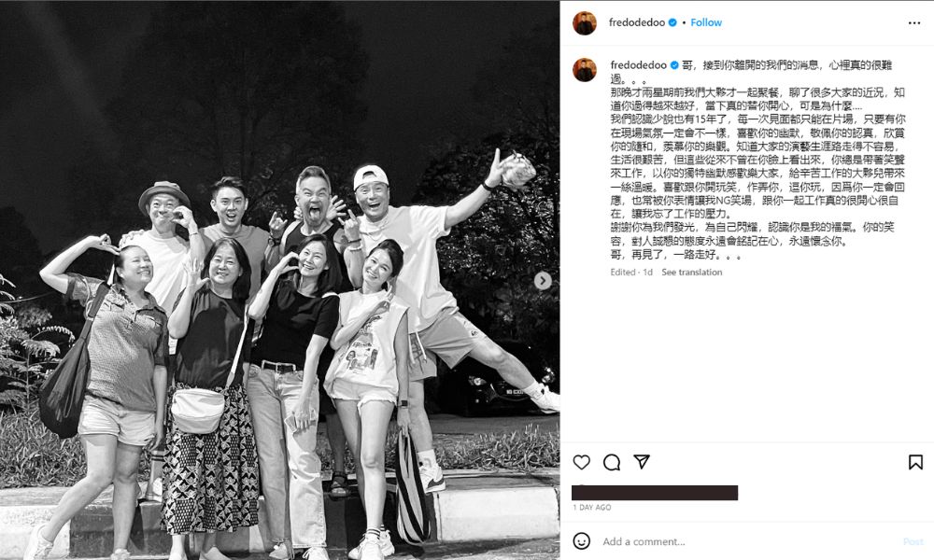Click the verified badge in header

pos(672,22)
